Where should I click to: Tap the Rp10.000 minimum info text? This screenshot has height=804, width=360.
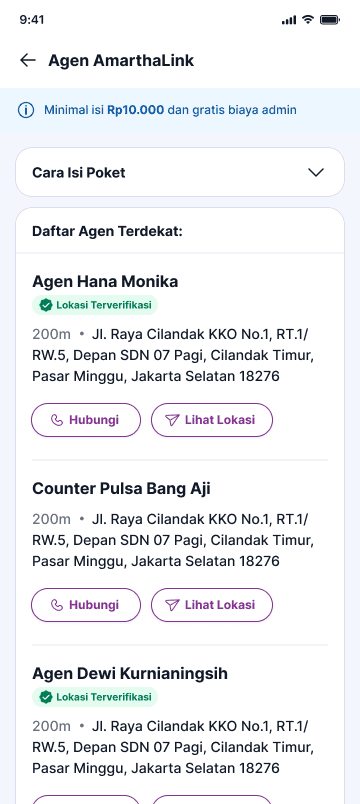[135, 110]
